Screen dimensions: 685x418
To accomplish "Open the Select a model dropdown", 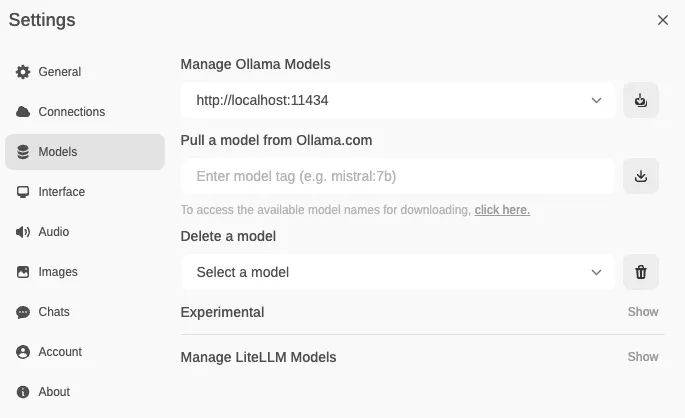I will [398, 272].
